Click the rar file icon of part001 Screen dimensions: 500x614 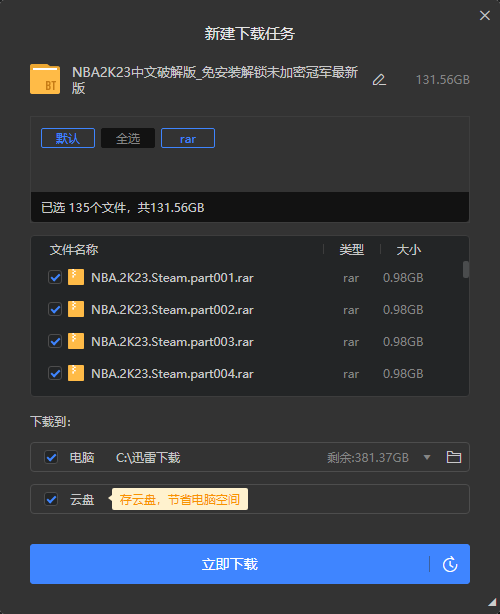click(76, 277)
